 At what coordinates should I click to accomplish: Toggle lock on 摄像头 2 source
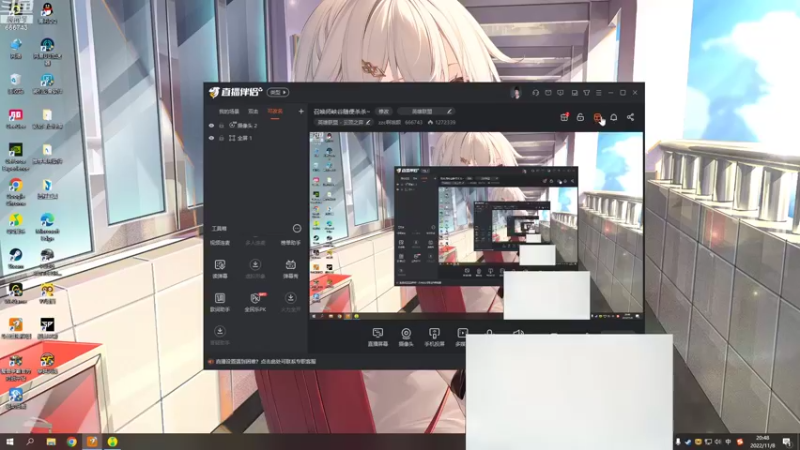click(x=221, y=126)
